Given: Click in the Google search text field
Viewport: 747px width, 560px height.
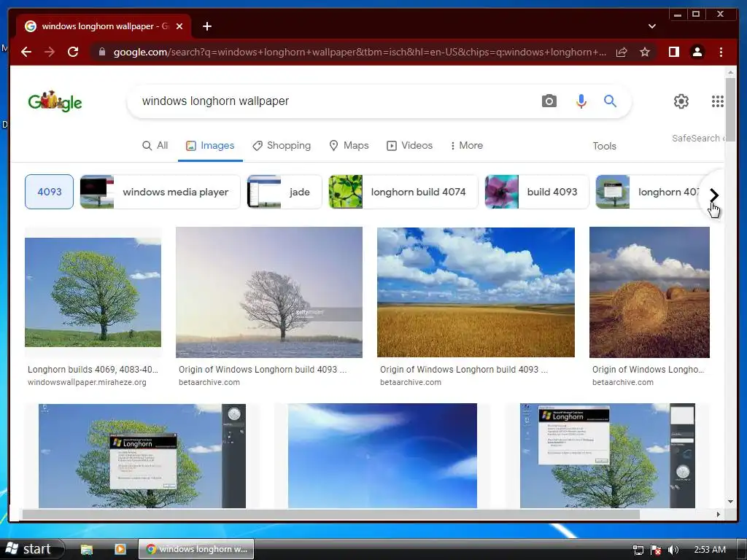Looking at the screenshot, I should [333, 101].
